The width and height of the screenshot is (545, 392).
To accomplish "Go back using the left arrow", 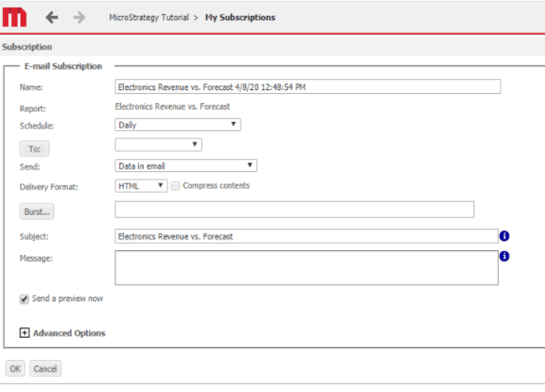I will pos(52,18).
